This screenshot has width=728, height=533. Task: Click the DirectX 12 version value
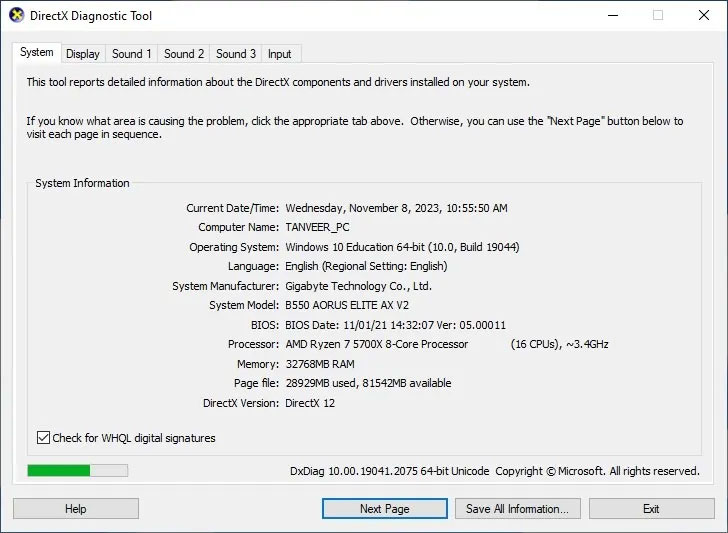coord(310,403)
